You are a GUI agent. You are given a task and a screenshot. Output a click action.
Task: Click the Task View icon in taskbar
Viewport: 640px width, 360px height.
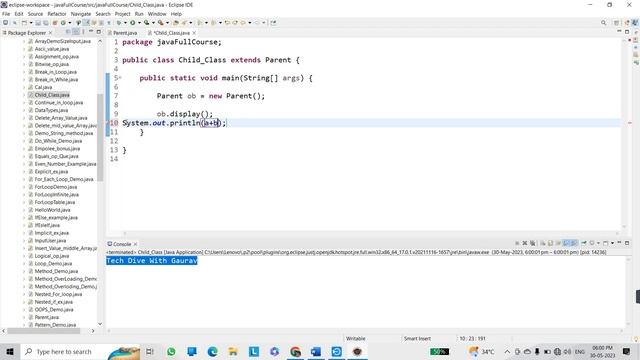click(150, 351)
